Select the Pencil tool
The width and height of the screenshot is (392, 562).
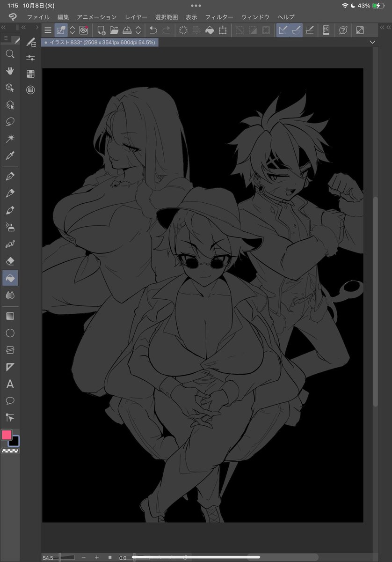tap(10, 193)
